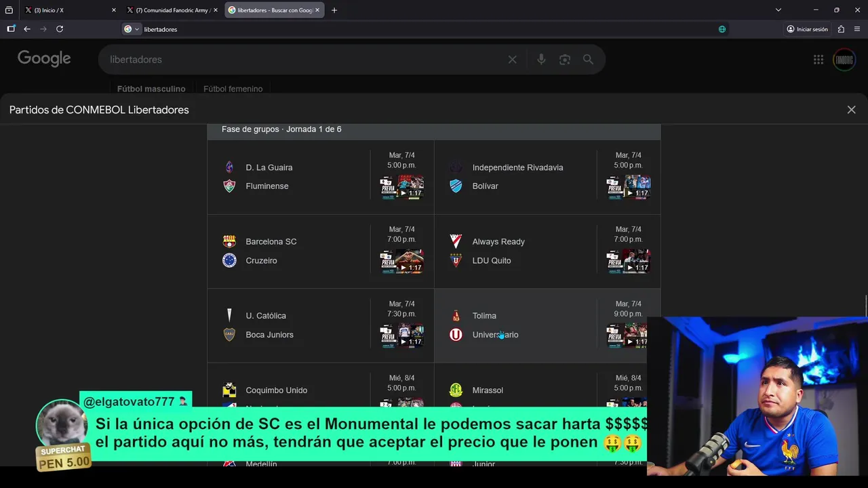Viewport: 868px width, 488px height.
Task: Click the LDU Quito team crest
Action: coord(456,260)
